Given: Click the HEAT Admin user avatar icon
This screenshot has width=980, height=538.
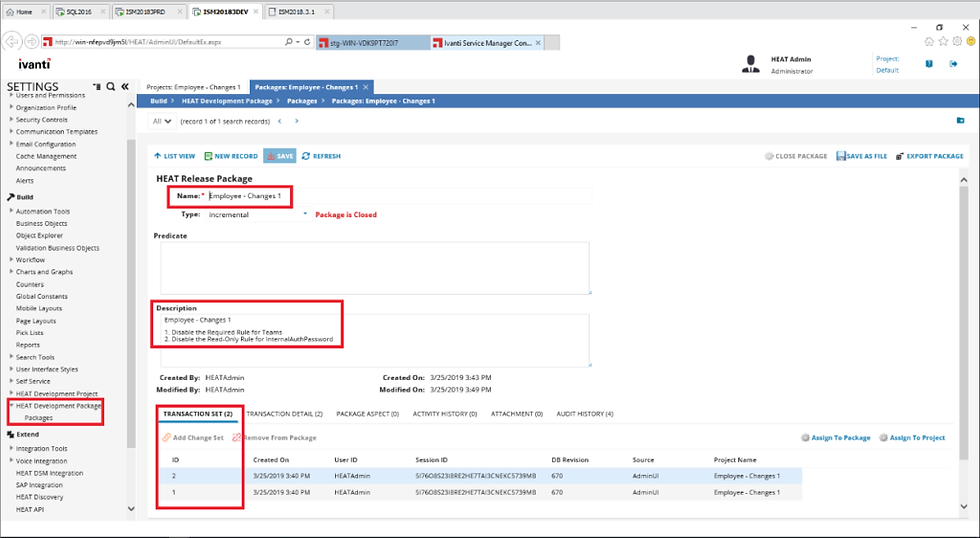Looking at the screenshot, I should tap(750, 64).
